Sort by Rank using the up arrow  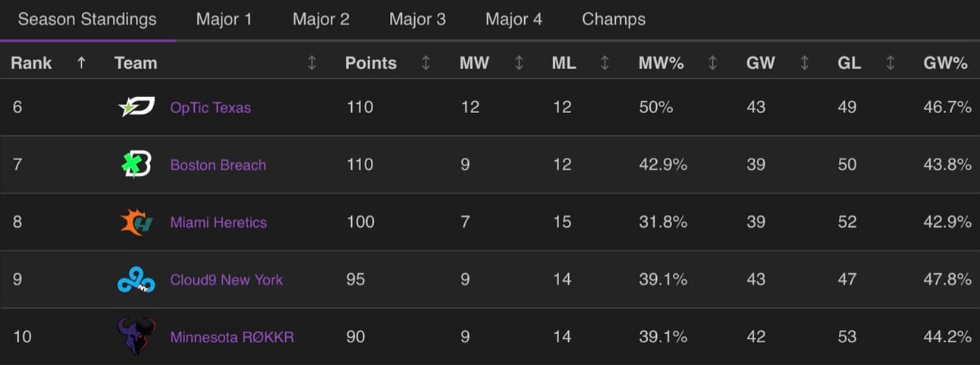pos(81,63)
